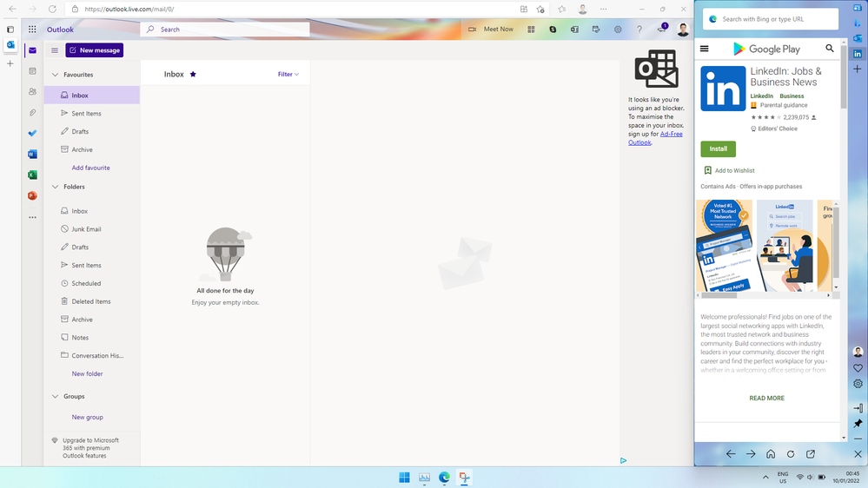Open the Outlook app launcher grid
The width and height of the screenshot is (868, 488).
32,30
